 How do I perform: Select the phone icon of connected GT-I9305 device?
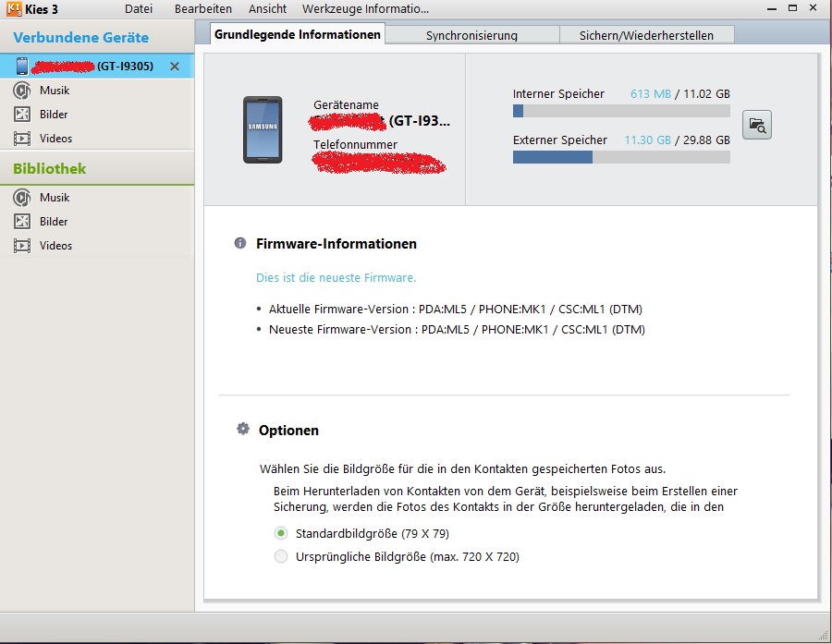[22, 67]
